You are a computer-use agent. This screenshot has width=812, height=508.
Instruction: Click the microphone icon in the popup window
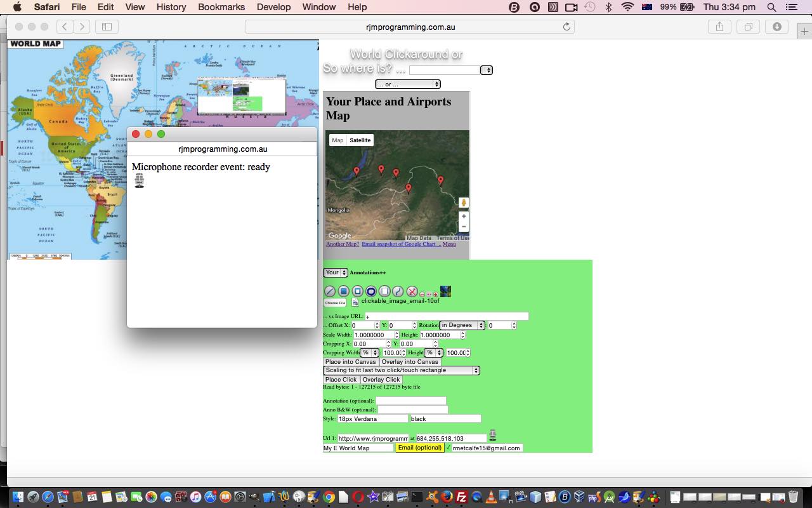[x=140, y=181]
